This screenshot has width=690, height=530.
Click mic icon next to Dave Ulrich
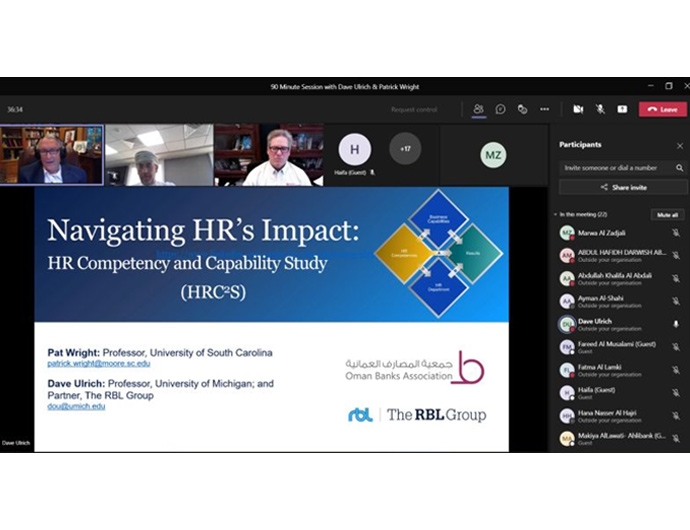pyautogui.click(x=676, y=324)
